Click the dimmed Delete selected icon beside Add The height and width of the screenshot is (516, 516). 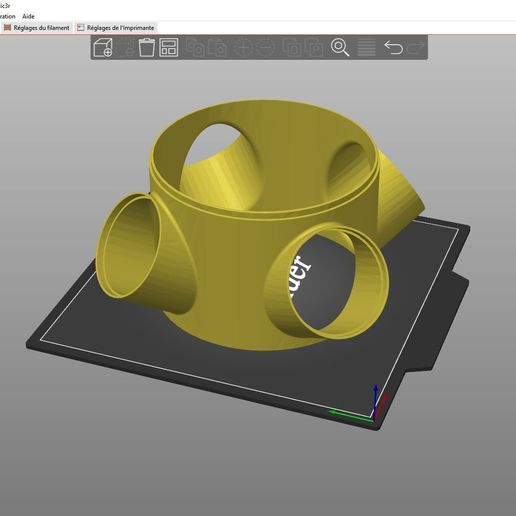pos(125,47)
